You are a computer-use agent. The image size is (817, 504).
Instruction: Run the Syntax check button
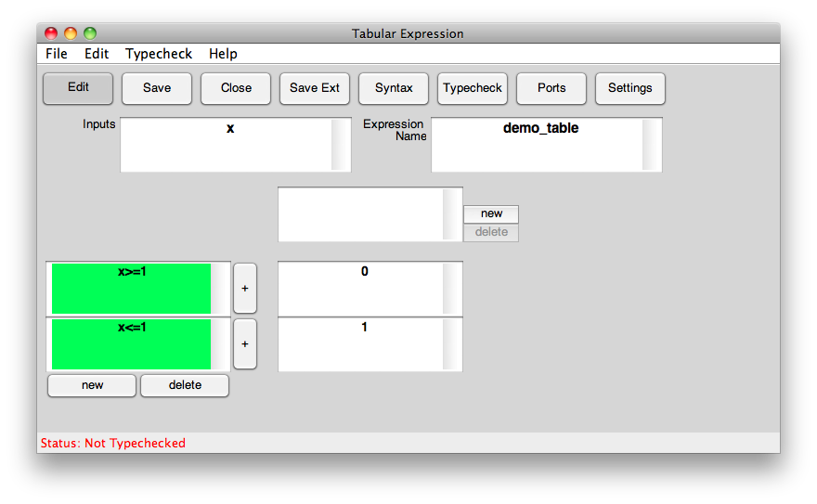tap(394, 88)
